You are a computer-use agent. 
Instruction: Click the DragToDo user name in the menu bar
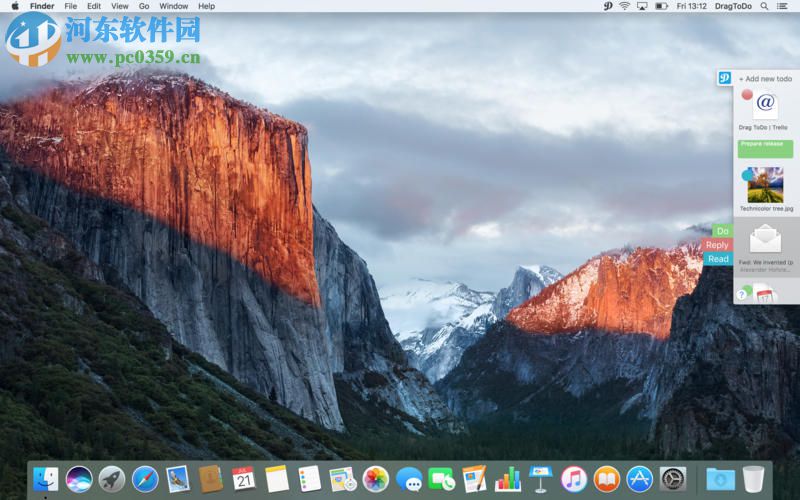733,6
